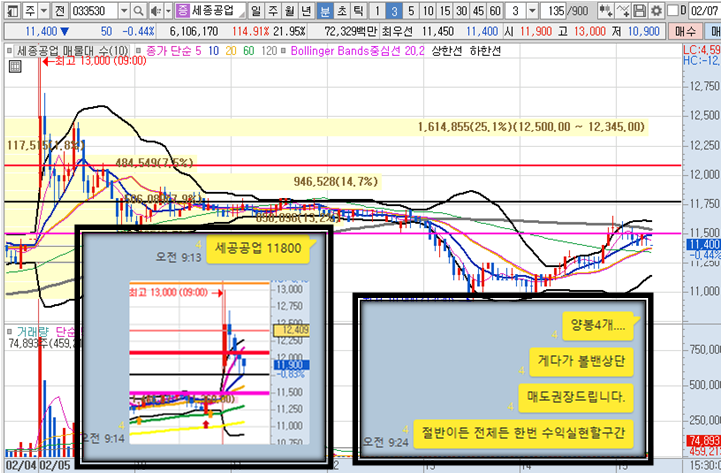Open the add indicator line icon
Viewport: 722px width, 474px height.
pyautogui.click(x=623, y=10)
